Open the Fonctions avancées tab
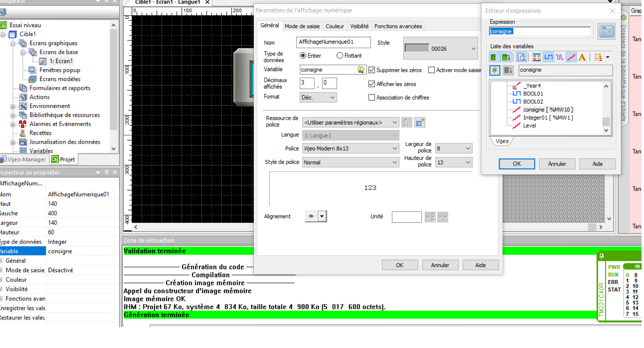This screenshot has width=644, height=348. coord(398,26)
